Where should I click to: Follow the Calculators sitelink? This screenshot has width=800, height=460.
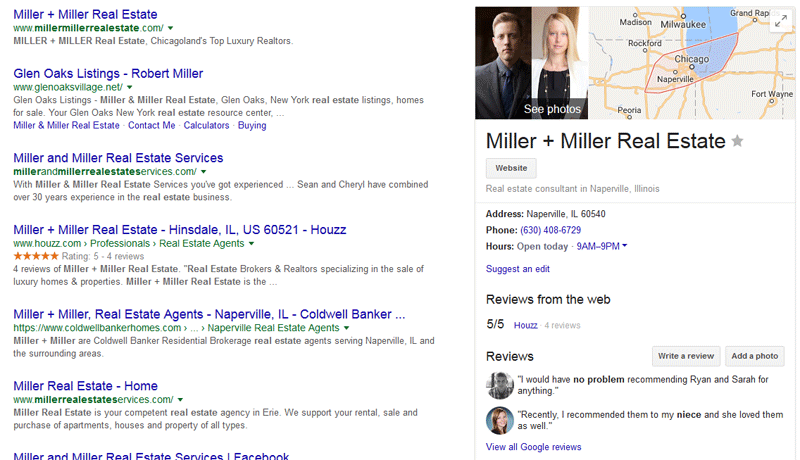coord(206,125)
